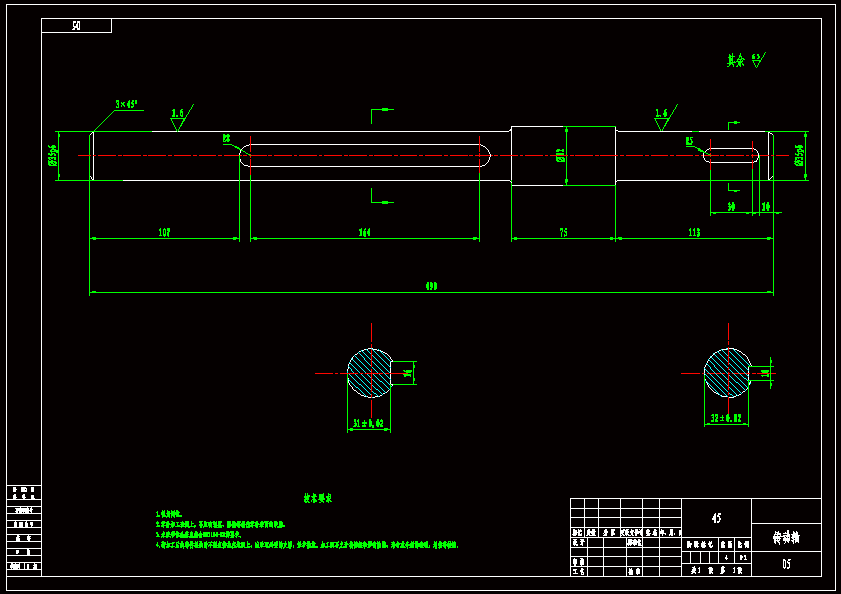Click the drawing number 05 in title block

coord(786,564)
